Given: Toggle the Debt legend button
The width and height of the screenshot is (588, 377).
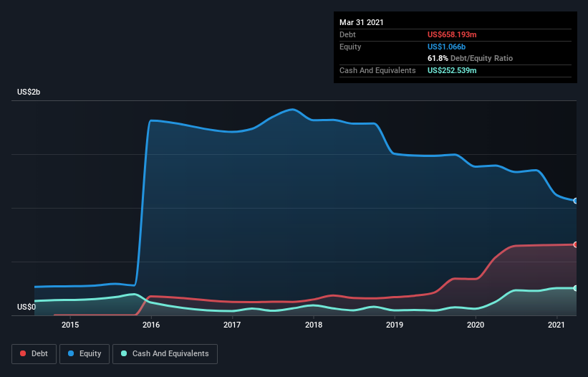Looking at the screenshot, I should [34, 354].
